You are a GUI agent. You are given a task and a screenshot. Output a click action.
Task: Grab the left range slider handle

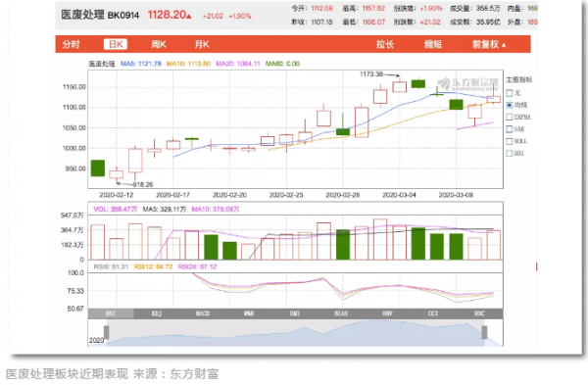[107, 332]
